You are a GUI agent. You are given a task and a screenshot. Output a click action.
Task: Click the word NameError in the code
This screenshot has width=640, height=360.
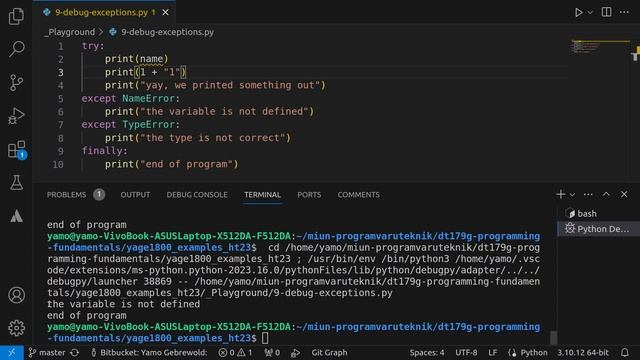click(x=148, y=98)
